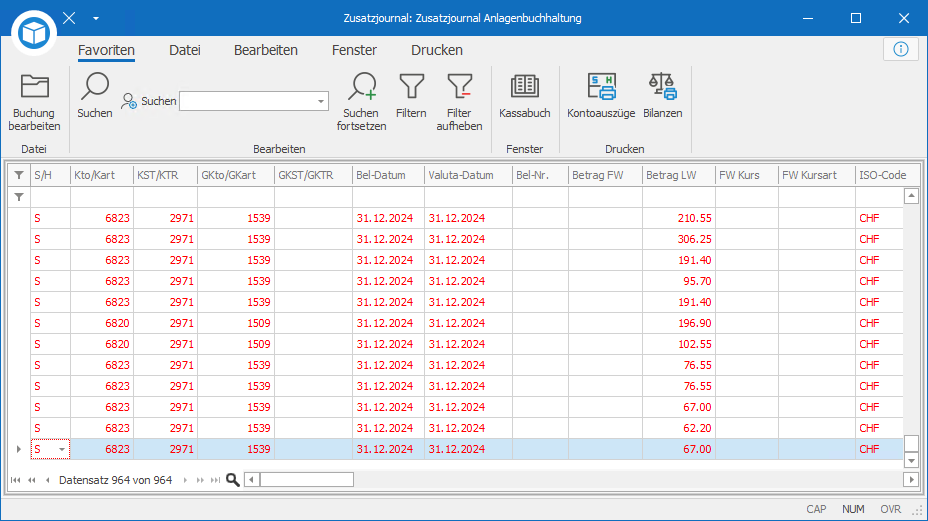Expand the Suchen combo box dropdown
This screenshot has height=521, width=928.
321,101
